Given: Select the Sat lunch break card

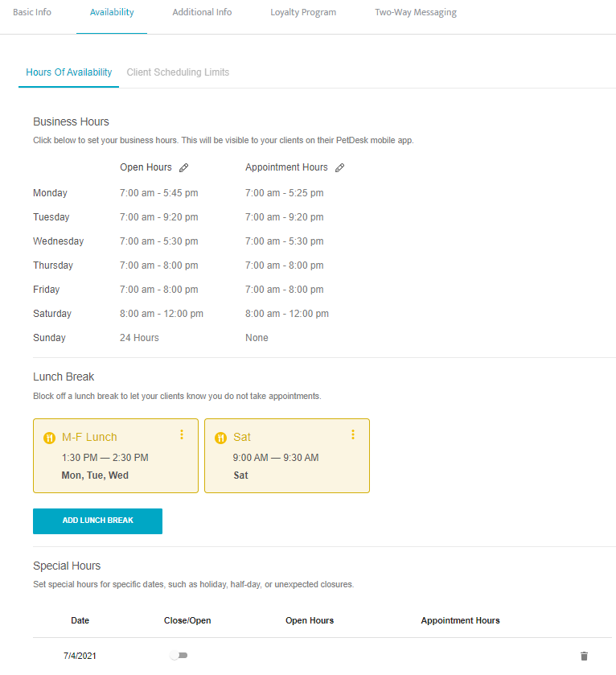Looking at the screenshot, I should pos(286,463).
